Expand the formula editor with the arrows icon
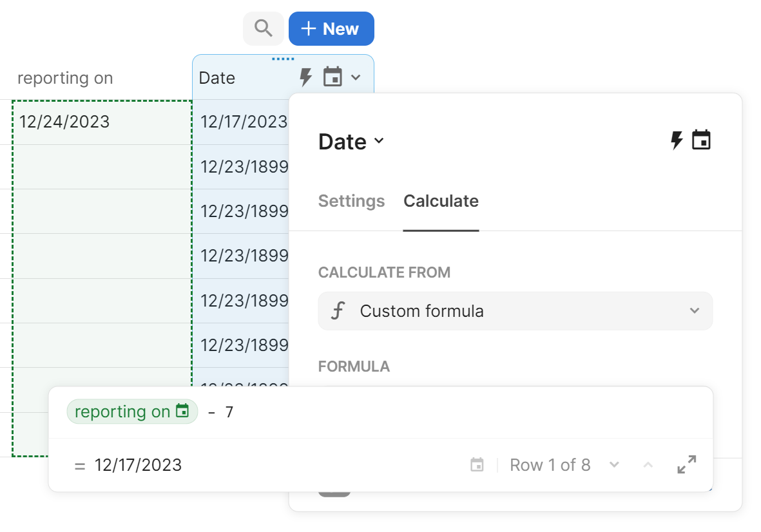This screenshot has width=761, height=532. coord(687,465)
